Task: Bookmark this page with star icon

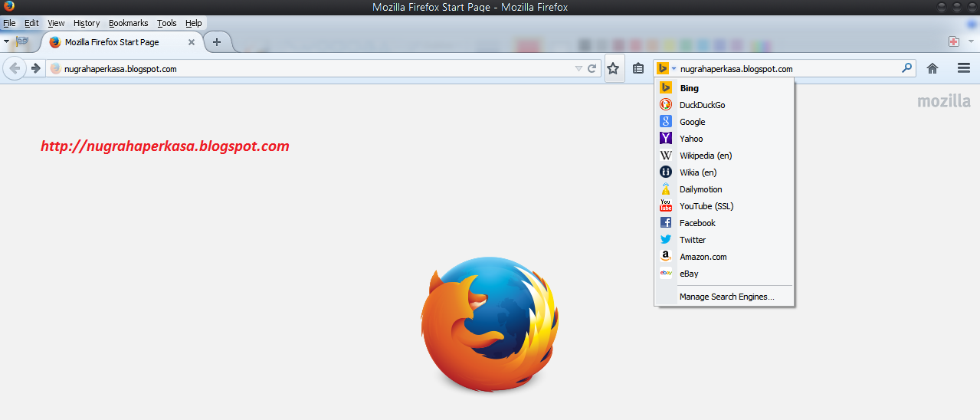Action: [613, 68]
